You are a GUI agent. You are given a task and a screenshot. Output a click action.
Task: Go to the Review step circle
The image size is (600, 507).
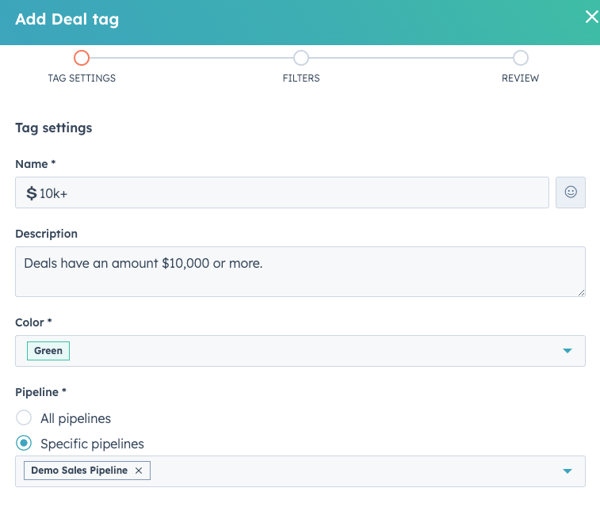tap(520, 58)
